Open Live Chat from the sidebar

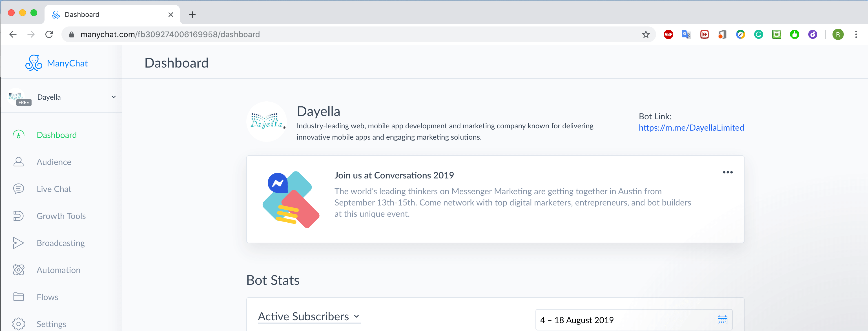click(54, 189)
